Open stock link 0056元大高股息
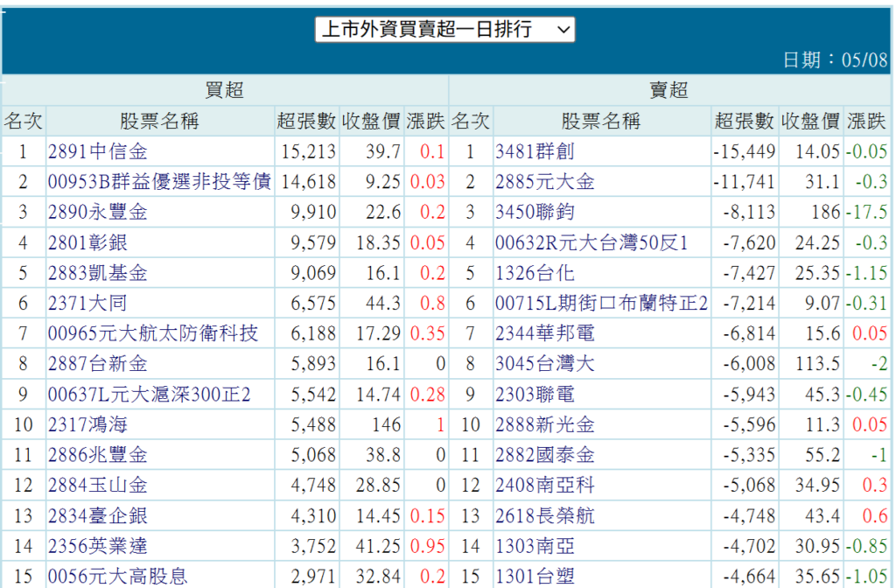The height and width of the screenshot is (588, 896). [x=118, y=577]
